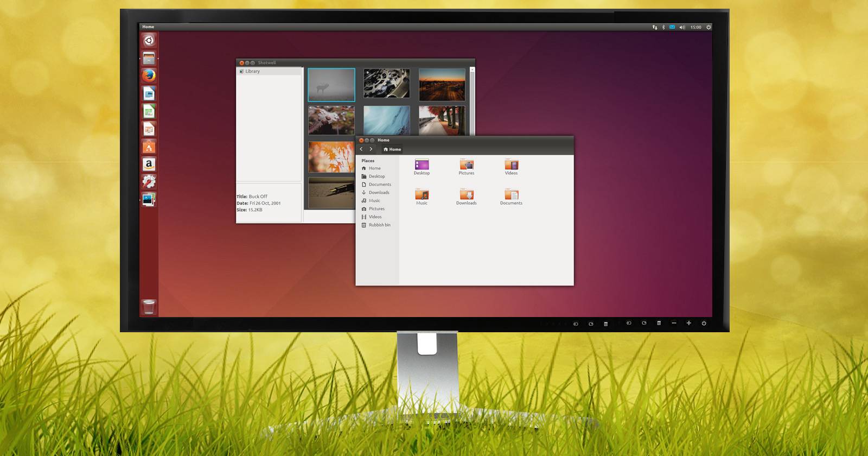868x456 pixels.
Task: Open Ubuntu Software Center icon
Action: click(149, 147)
